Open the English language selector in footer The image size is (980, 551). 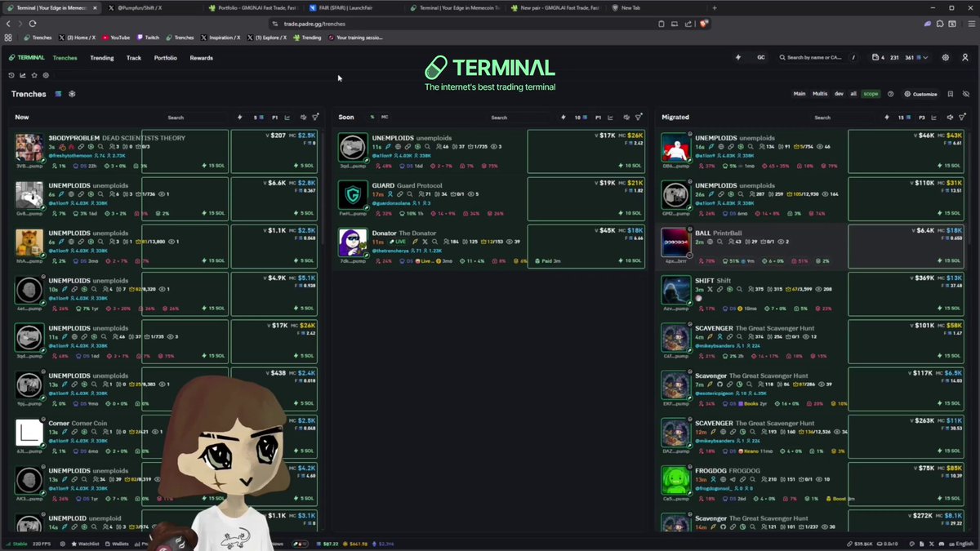pos(960,544)
